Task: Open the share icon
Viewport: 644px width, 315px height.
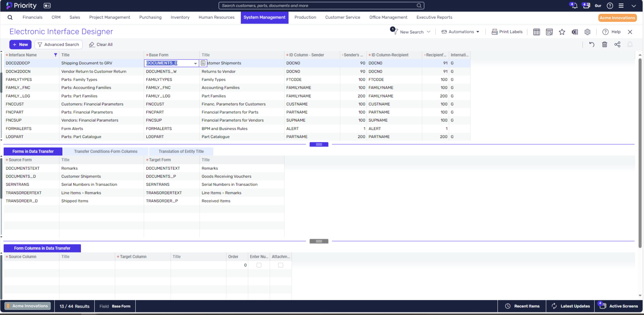Action: pyautogui.click(x=617, y=44)
